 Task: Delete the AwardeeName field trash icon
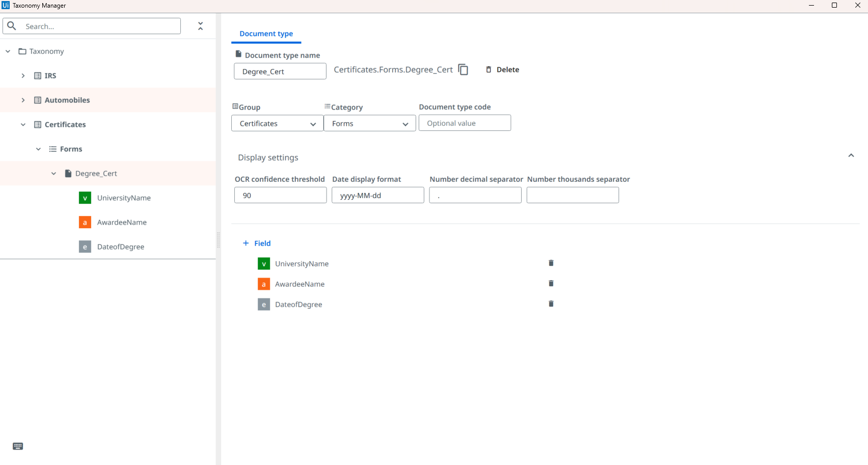[551, 283]
